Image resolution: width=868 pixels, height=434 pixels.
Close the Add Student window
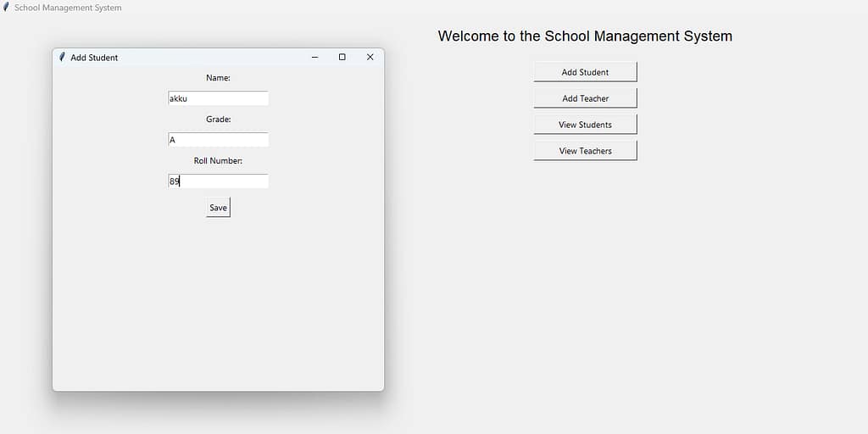[370, 57]
